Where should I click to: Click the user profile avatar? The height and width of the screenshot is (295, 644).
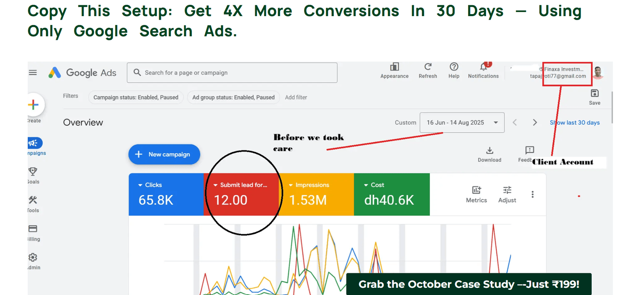point(598,73)
